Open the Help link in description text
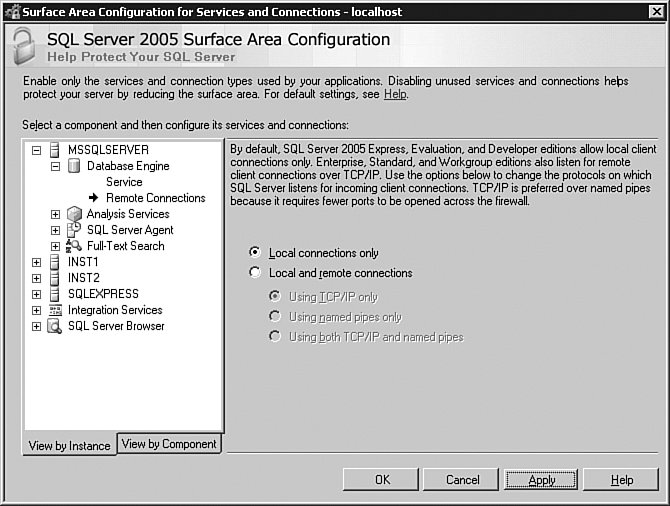Viewport: 670px width, 506px height. (x=395, y=94)
